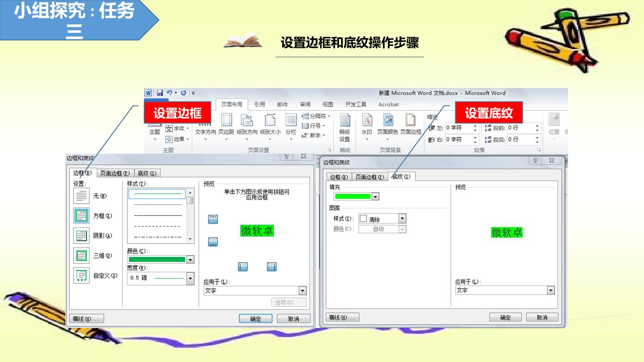
Task: Select 边框 tab in the right shading dialog
Action: click(339, 177)
